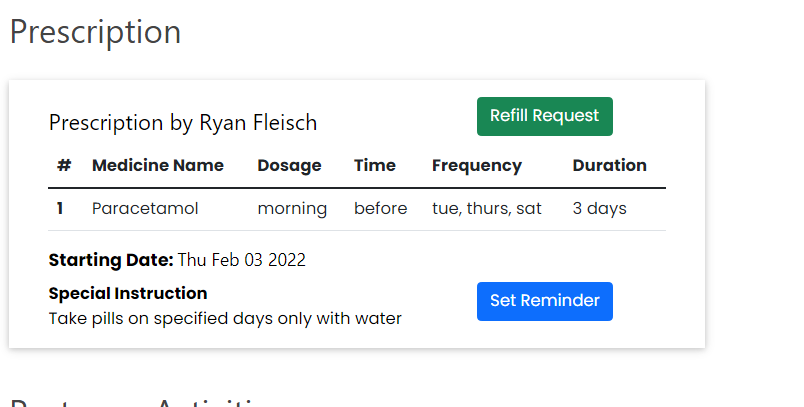The width and height of the screenshot is (804, 407).
Task: Select the take pills with water instruction text
Action: [x=224, y=319]
